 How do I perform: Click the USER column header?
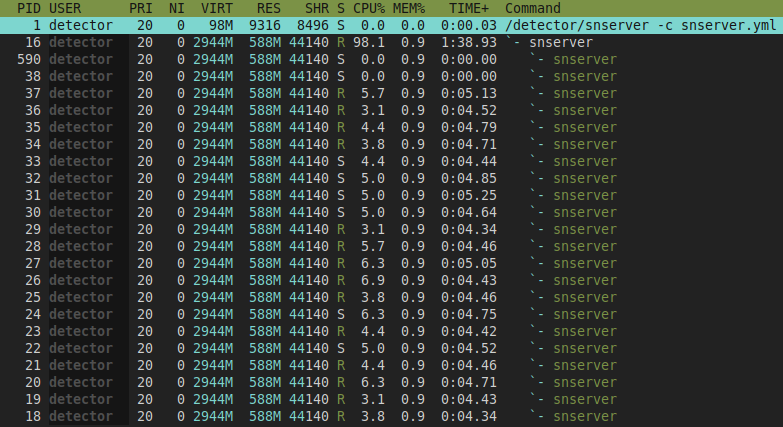65,8
